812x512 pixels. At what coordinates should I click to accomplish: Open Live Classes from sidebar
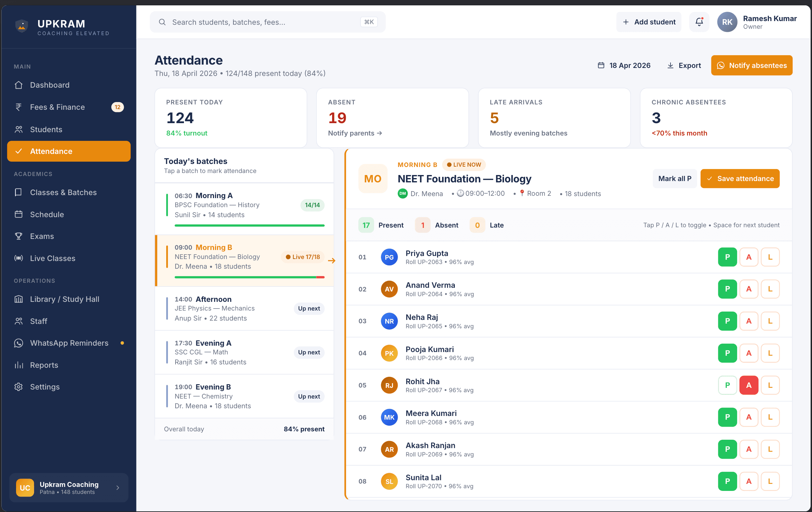coord(52,258)
